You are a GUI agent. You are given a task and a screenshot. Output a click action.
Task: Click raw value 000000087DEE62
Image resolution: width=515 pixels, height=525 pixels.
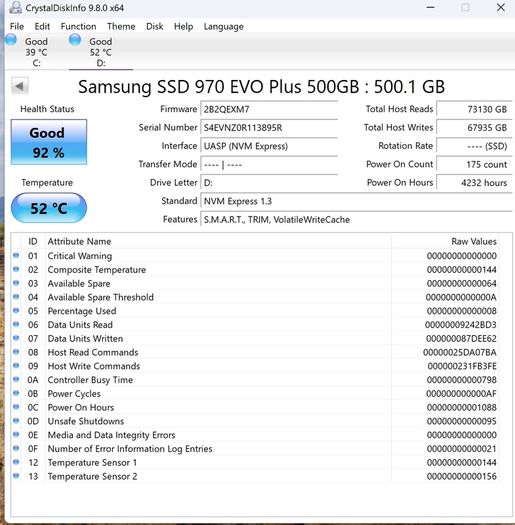461,339
